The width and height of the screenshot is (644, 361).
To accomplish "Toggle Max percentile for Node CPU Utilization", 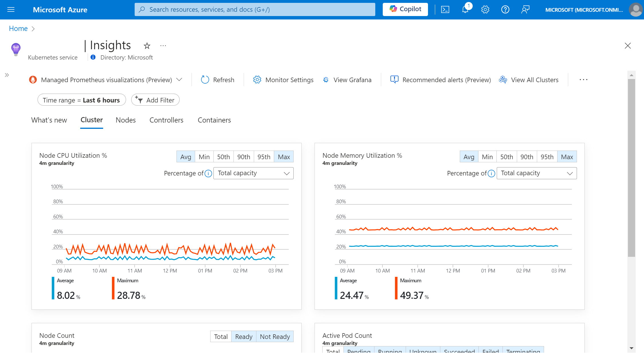I will pyautogui.click(x=283, y=157).
